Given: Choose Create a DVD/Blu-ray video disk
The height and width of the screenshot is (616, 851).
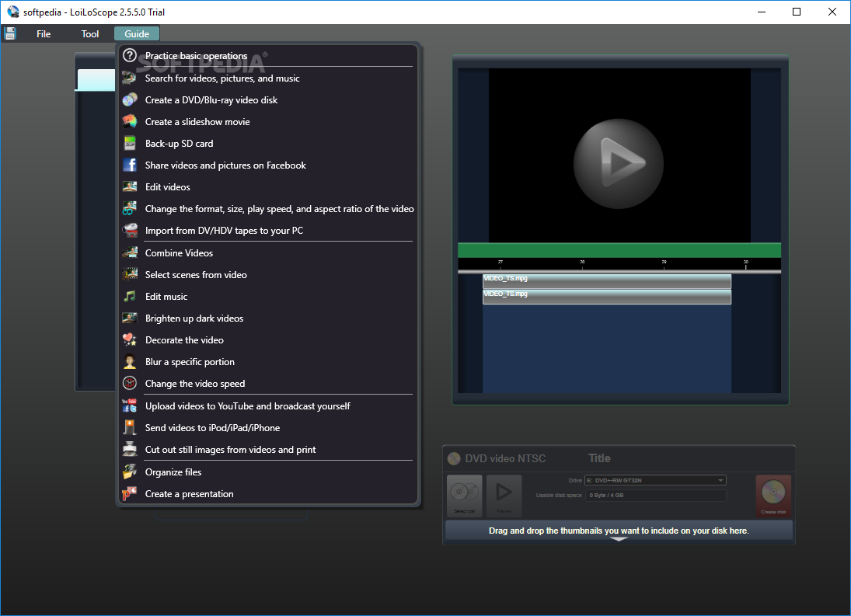Looking at the screenshot, I should click(x=211, y=99).
